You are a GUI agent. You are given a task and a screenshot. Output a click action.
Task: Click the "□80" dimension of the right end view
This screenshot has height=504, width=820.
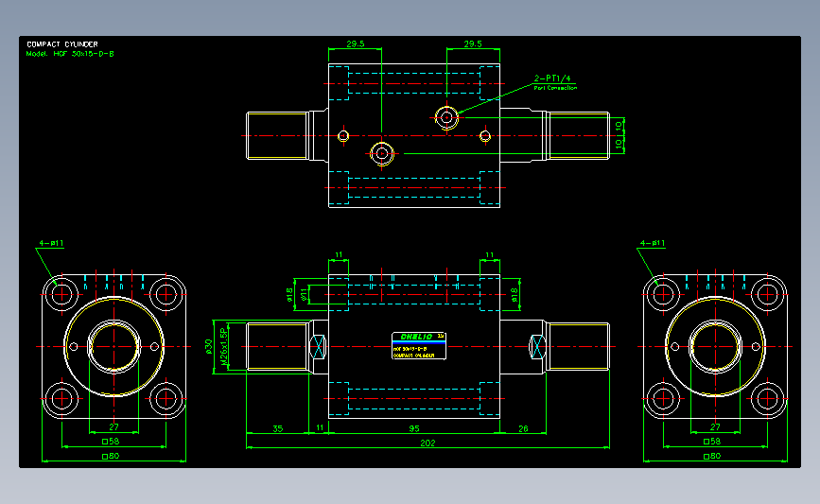[x=712, y=456]
